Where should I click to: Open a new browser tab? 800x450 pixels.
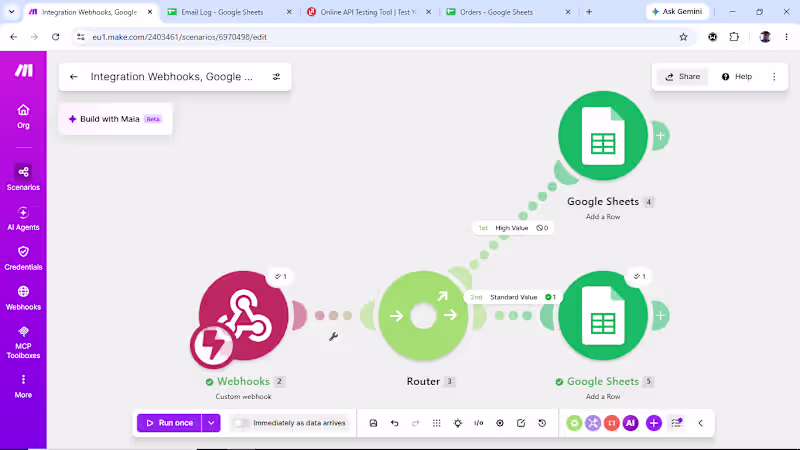coord(589,12)
